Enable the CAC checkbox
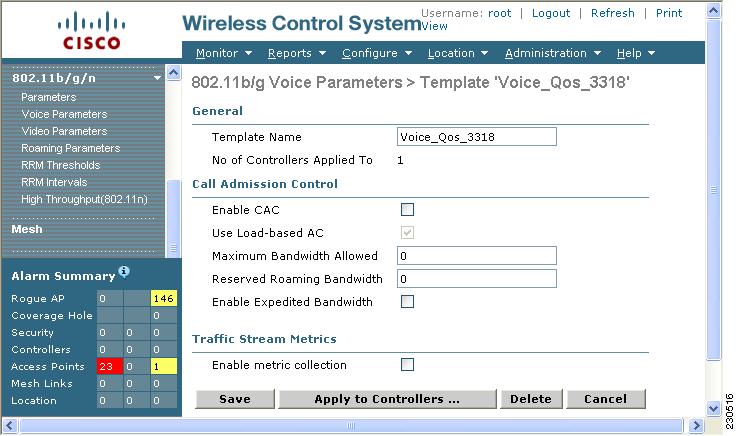This screenshot has width=736, height=436. pyautogui.click(x=407, y=209)
